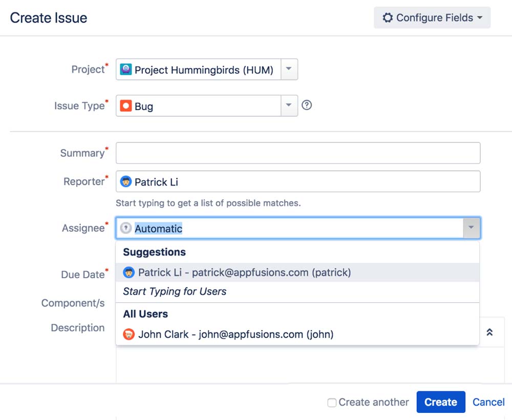
Task: Enable the Create another checkbox
Action: click(332, 403)
